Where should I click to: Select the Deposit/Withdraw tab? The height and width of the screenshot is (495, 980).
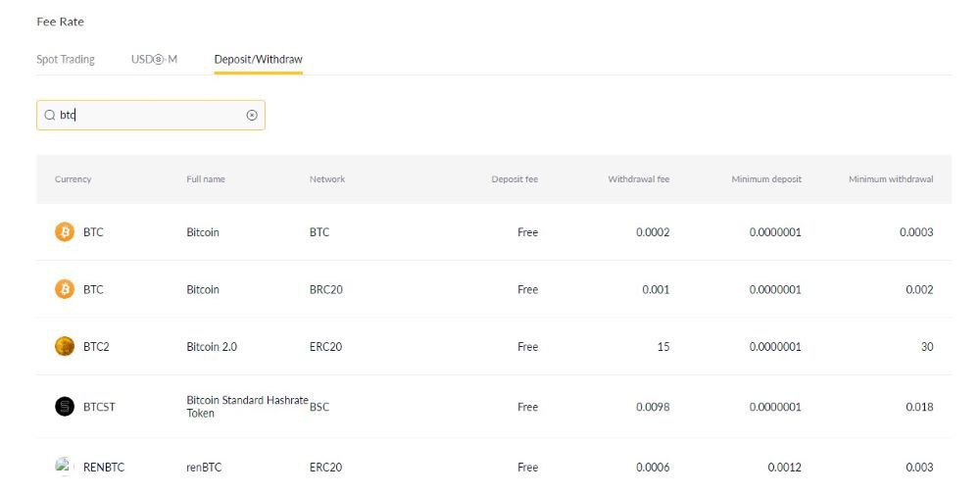258,60
